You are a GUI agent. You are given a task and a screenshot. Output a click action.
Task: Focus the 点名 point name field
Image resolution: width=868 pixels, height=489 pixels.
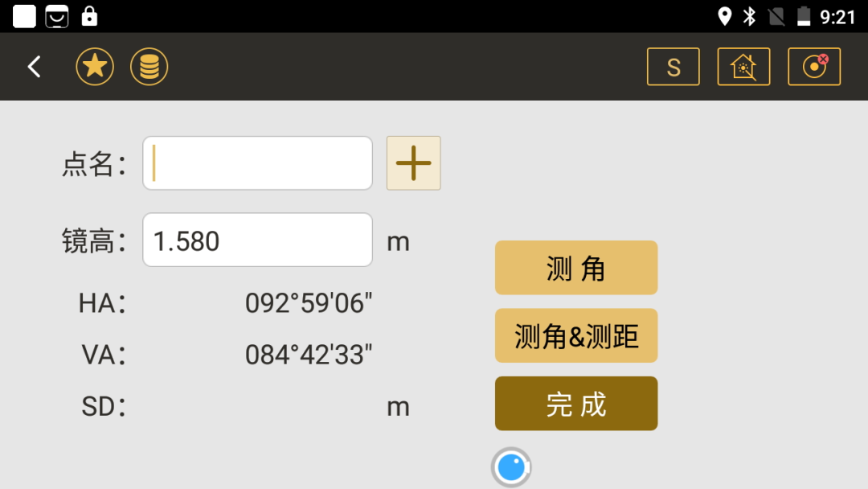[x=257, y=162]
